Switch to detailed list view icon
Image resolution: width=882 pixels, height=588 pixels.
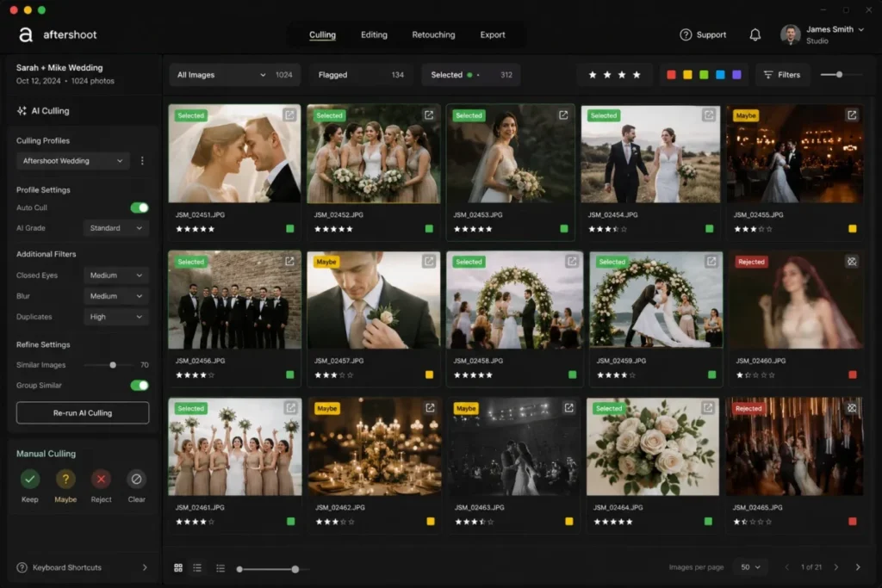(220, 567)
